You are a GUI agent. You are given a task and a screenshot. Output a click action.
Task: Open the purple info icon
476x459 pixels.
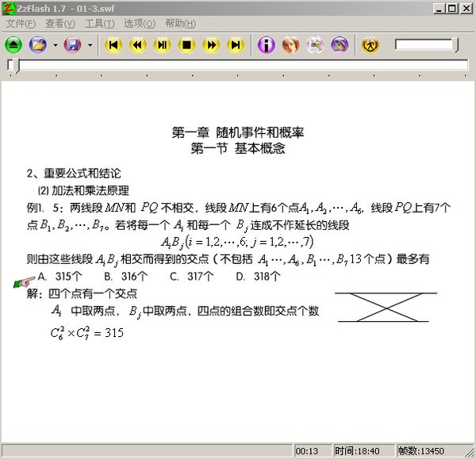coord(267,45)
